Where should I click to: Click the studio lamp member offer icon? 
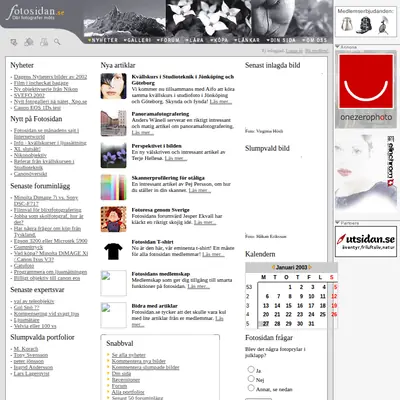(384, 25)
